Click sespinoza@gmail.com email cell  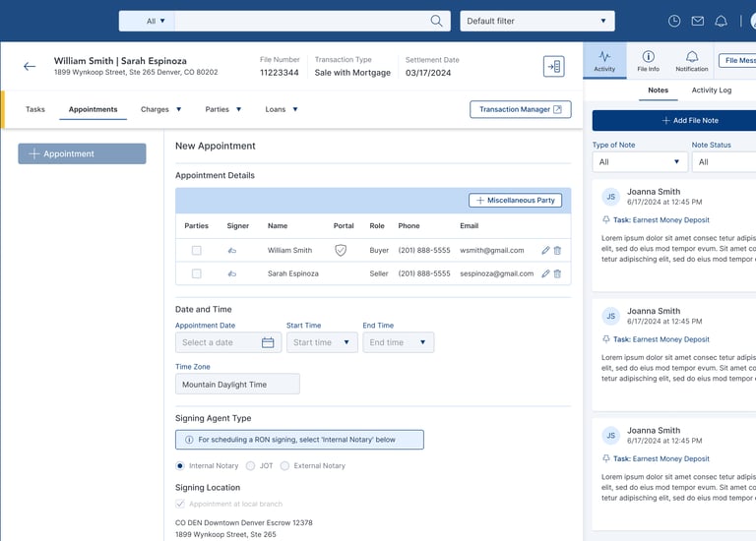pos(496,273)
